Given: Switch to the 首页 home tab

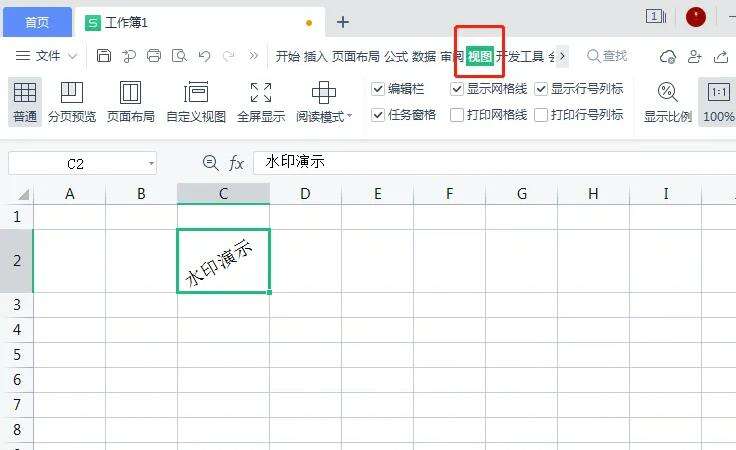Looking at the screenshot, I should click(37, 23).
